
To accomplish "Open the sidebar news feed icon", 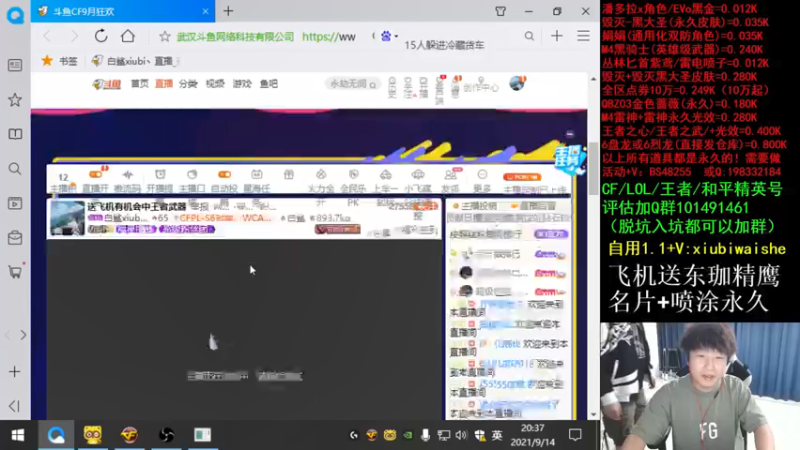I will coord(15,65).
